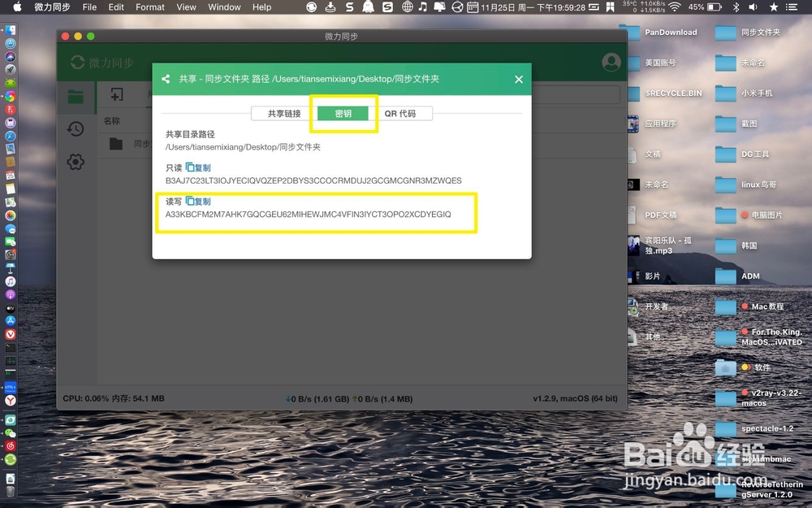Open the File menu
812x508 pixels.
(x=89, y=7)
